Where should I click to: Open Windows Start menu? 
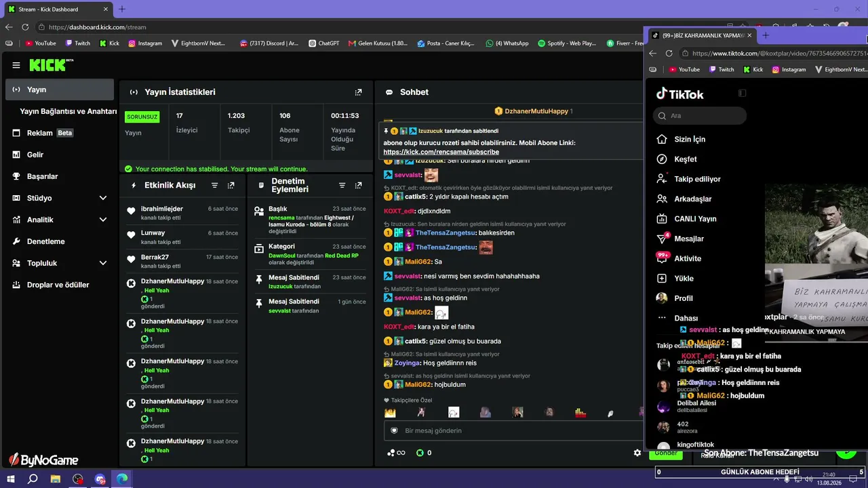coord(12,479)
